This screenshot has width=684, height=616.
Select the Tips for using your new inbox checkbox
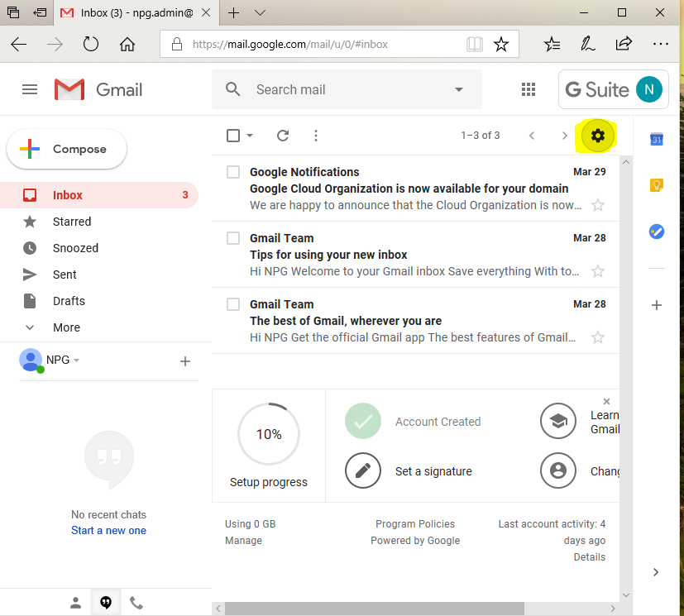point(233,238)
